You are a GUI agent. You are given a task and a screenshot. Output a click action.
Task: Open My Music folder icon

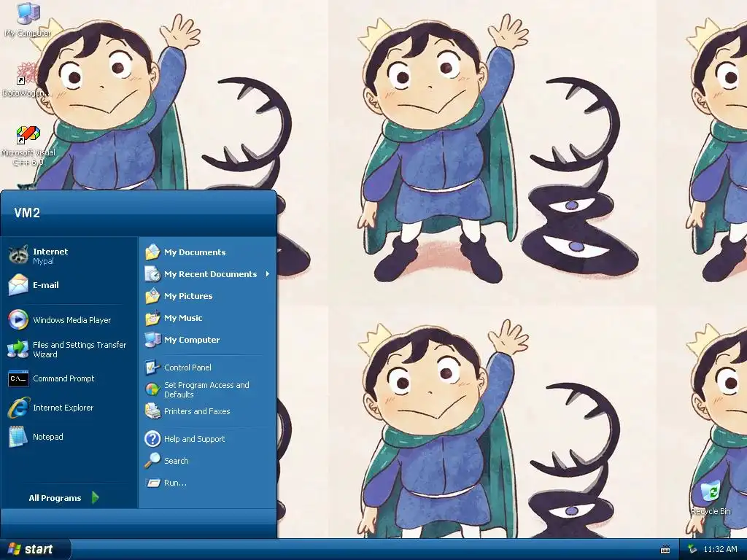152,318
